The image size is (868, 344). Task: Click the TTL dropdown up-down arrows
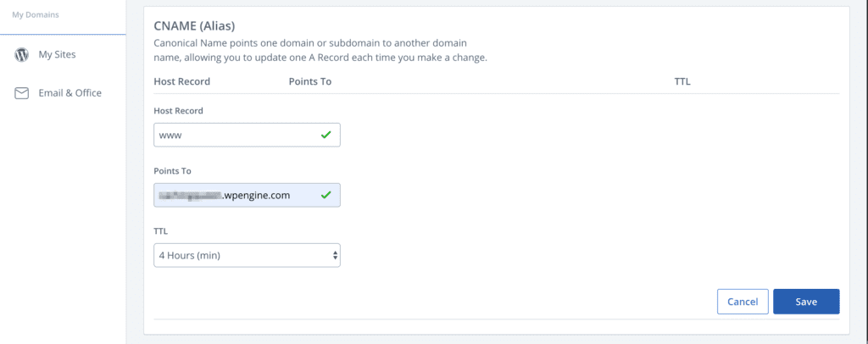335,254
